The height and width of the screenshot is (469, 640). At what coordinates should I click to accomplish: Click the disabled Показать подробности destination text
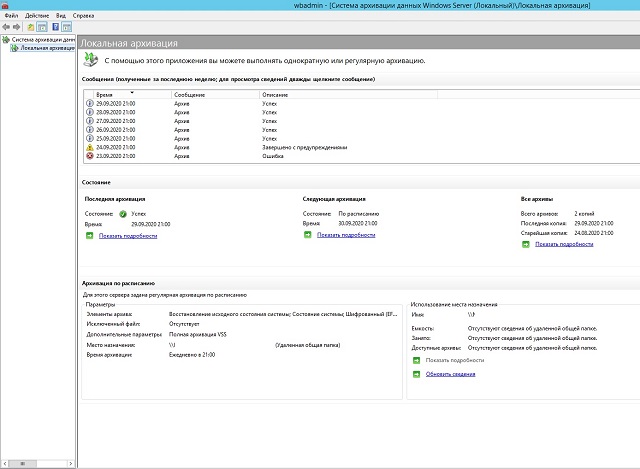[455, 360]
